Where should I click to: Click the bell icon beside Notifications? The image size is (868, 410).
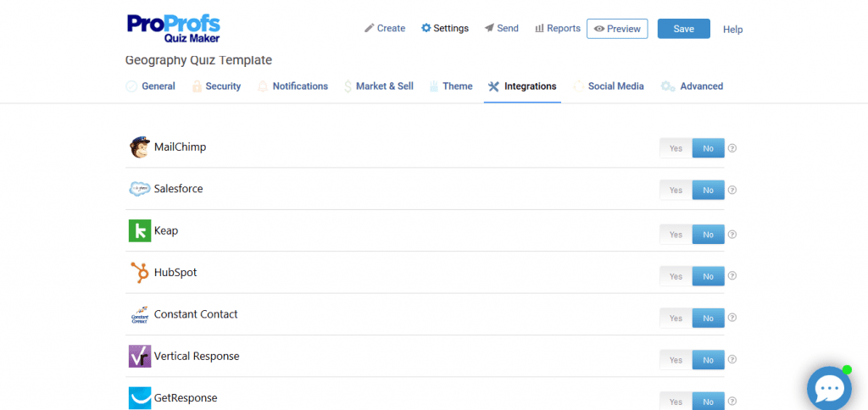(x=263, y=86)
